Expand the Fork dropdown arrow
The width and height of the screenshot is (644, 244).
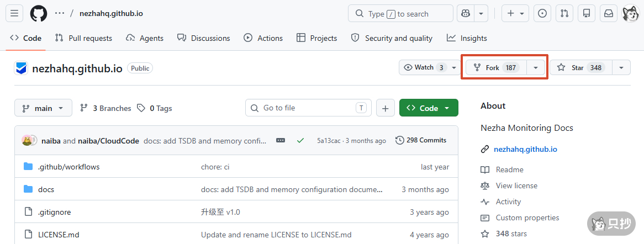click(x=536, y=67)
